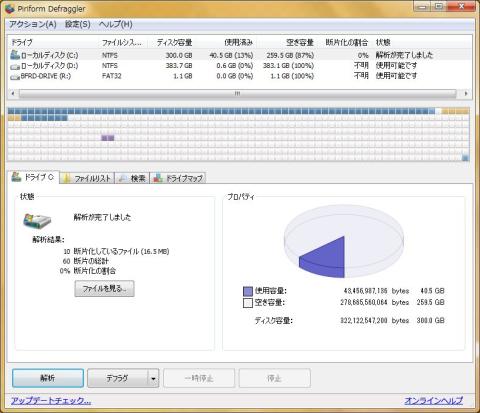The image size is (480, 413).
Task: Select the ローカルディスク (C:) row name
Action: click(50, 55)
